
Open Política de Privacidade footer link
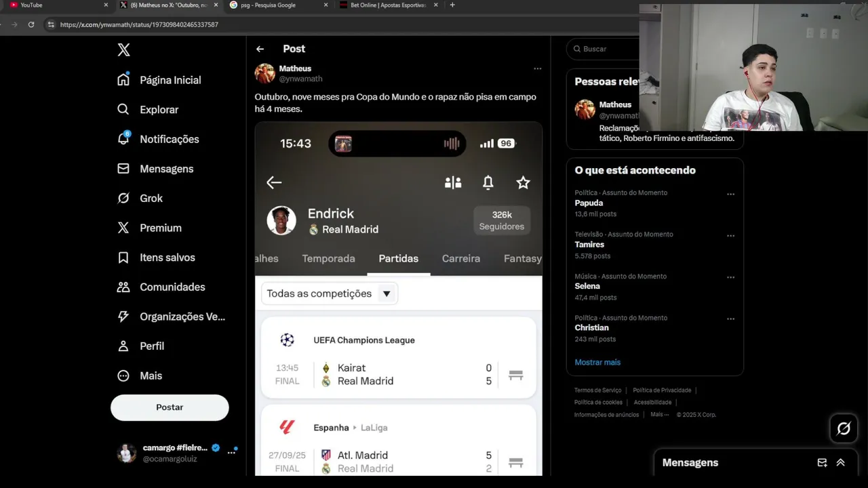(x=662, y=390)
